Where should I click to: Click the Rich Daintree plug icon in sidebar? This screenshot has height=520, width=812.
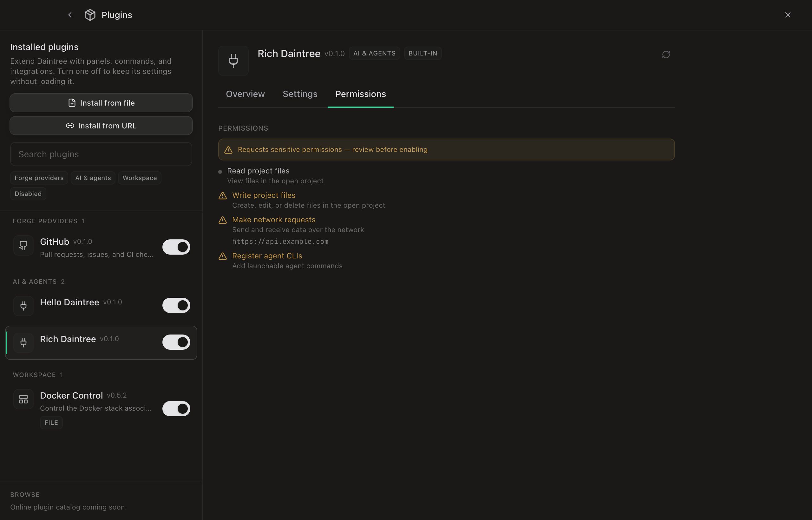pos(23,343)
